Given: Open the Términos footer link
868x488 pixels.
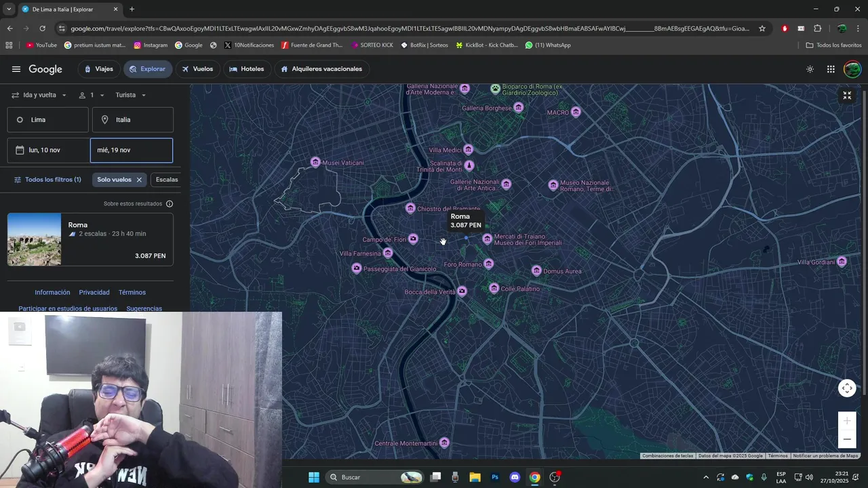Looking at the screenshot, I should pyautogui.click(x=132, y=292).
